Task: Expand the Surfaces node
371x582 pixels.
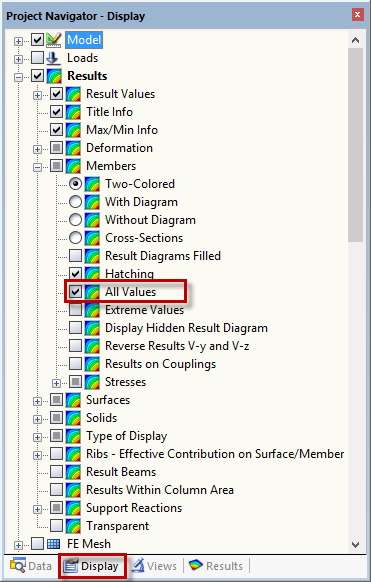Action: pos(37,401)
